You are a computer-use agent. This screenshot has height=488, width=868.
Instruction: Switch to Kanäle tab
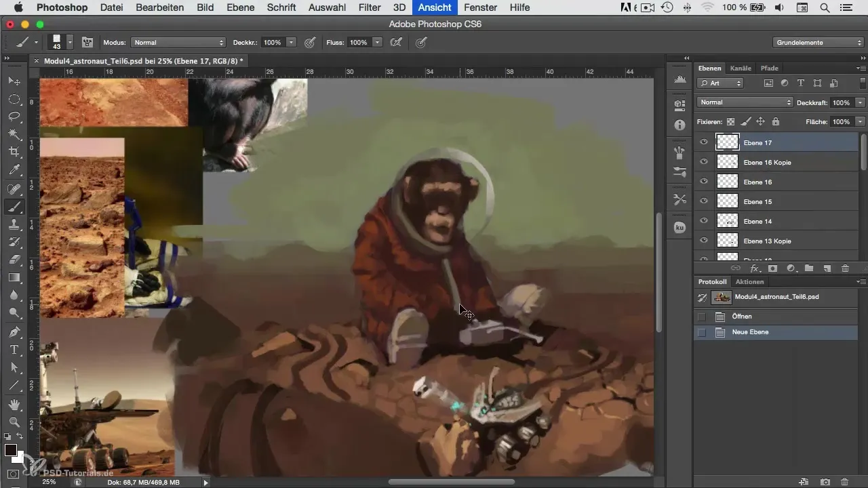click(x=741, y=68)
